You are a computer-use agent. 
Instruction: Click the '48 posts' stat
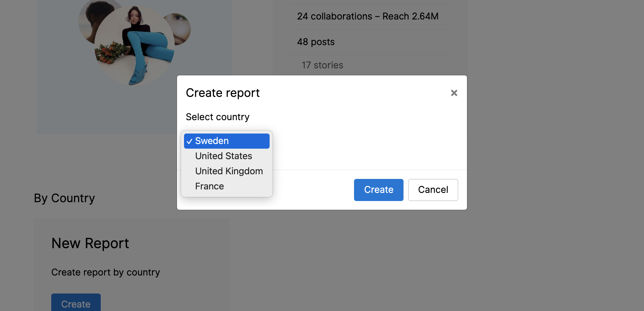tap(316, 42)
